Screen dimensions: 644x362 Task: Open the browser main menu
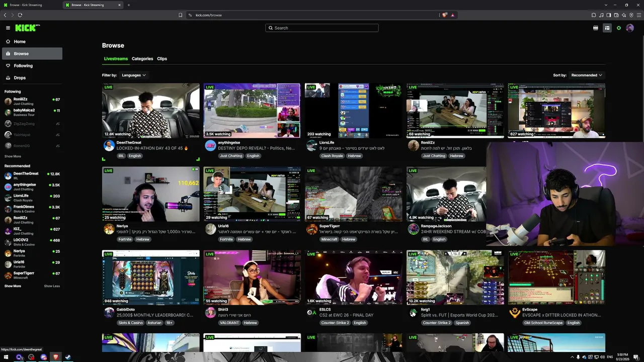639,15
